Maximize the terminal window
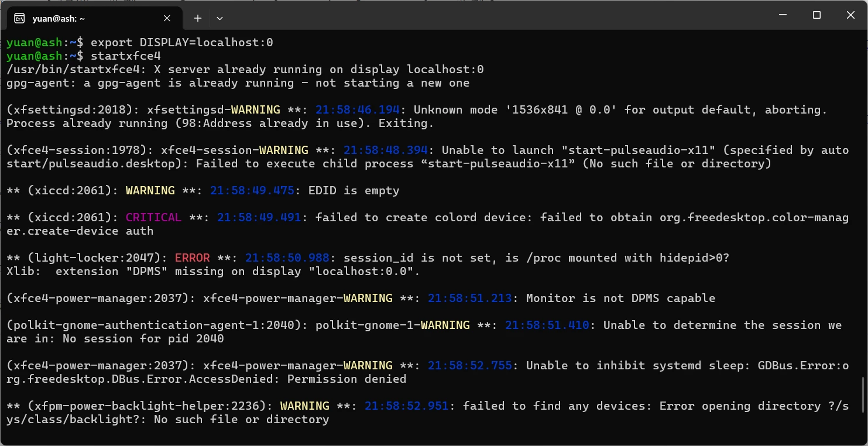 coord(816,15)
